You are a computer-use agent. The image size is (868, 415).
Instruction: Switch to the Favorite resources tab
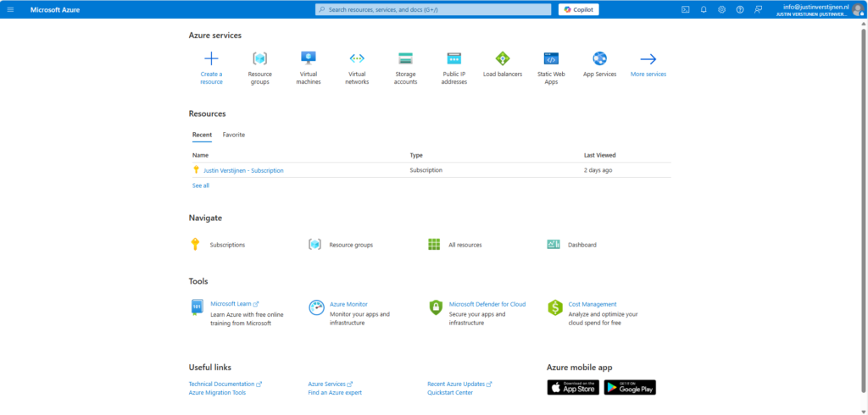click(x=234, y=135)
